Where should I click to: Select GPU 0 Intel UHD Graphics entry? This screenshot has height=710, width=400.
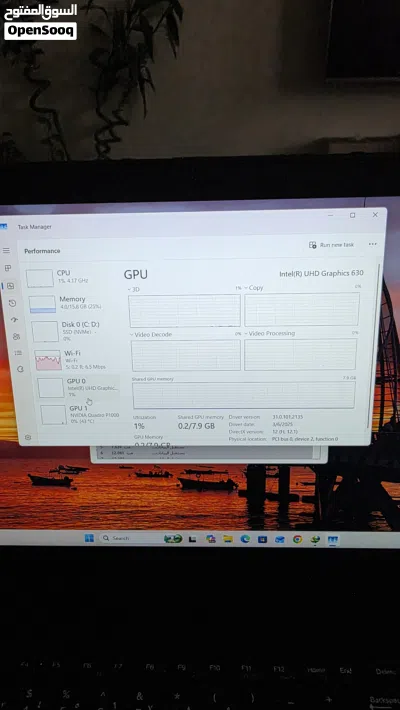coord(78,388)
